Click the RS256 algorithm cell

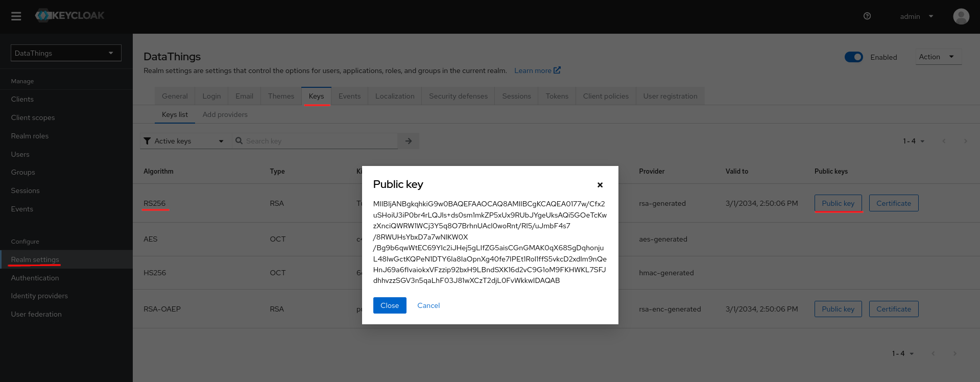click(x=155, y=203)
